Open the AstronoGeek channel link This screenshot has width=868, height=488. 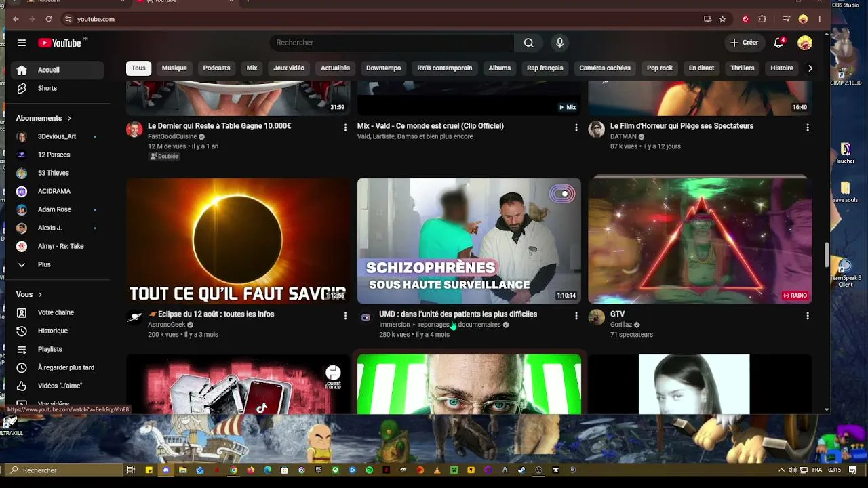pos(167,325)
